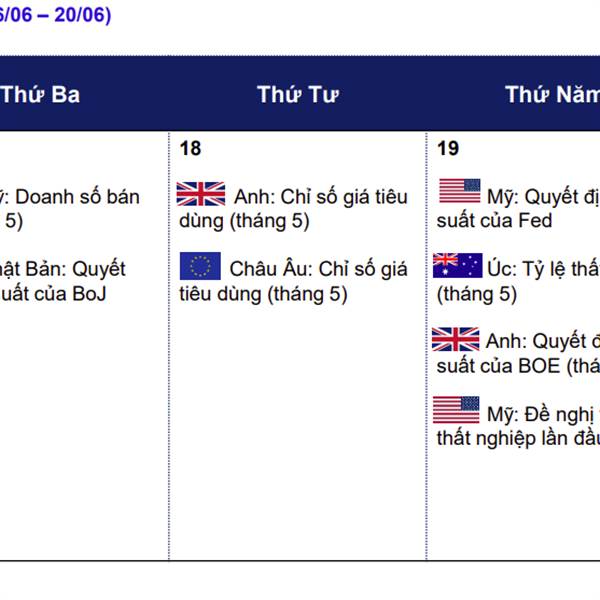The height and width of the screenshot is (600, 600).
Task: Click date number 19
Action: click(x=448, y=149)
